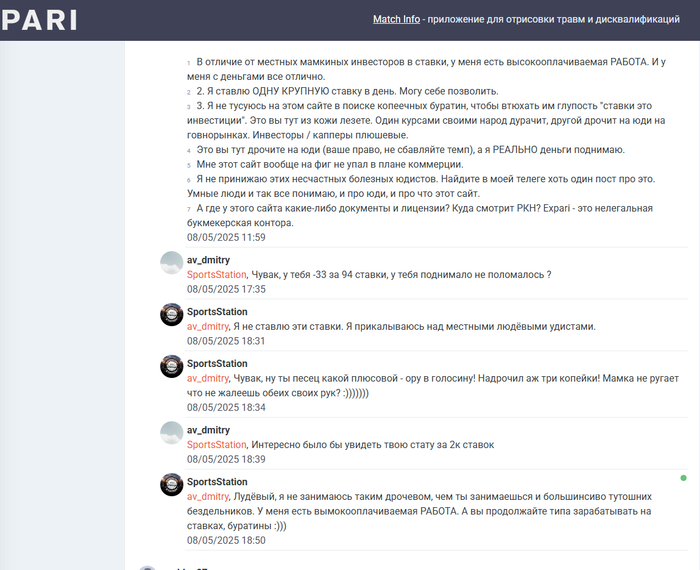Open SportsStation avatar on 18:31 comment
700x570 pixels.
point(172,315)
